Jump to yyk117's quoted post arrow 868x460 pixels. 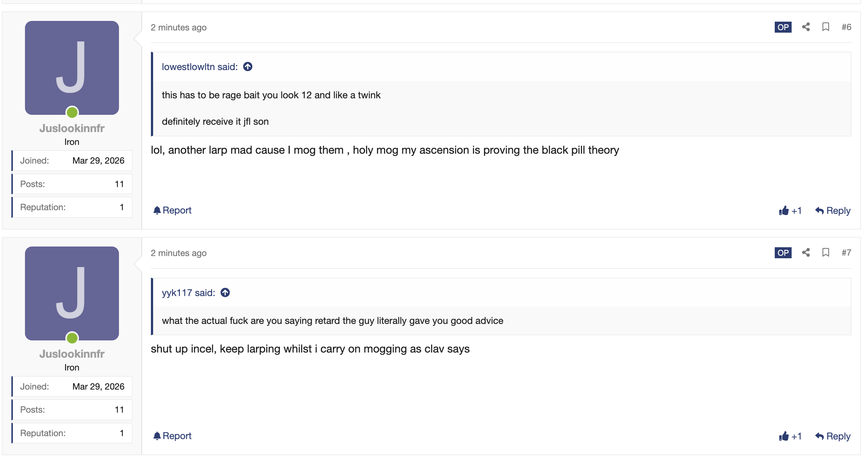pyautogui.click(x=225, y=293)
